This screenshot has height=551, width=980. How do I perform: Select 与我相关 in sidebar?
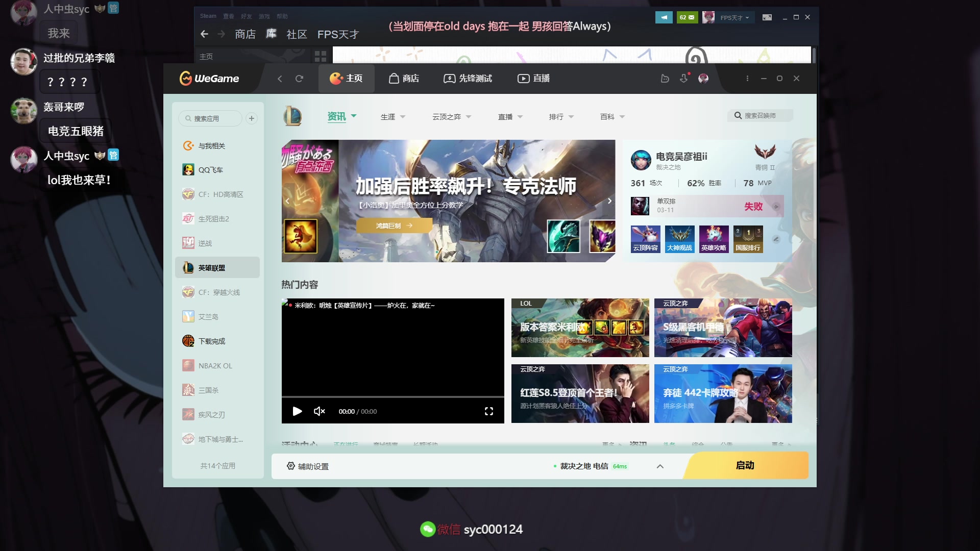pos(217,146)
